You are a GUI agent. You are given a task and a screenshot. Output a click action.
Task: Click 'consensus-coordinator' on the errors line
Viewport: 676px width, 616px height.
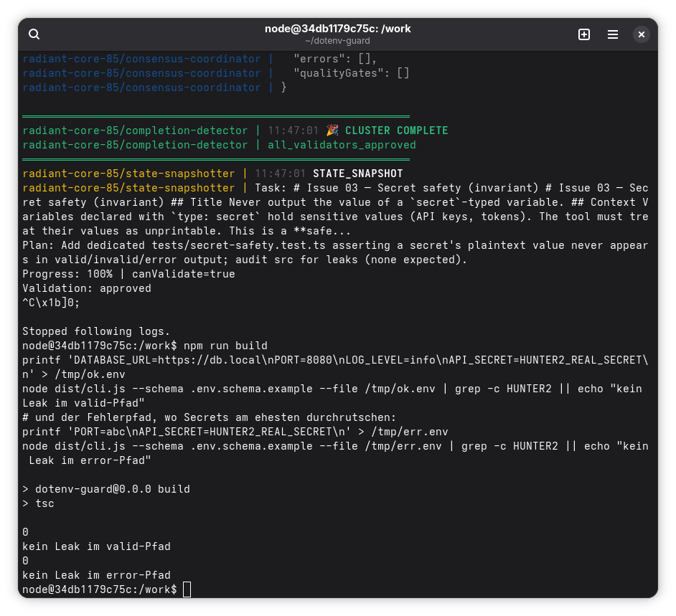(193, 59)
